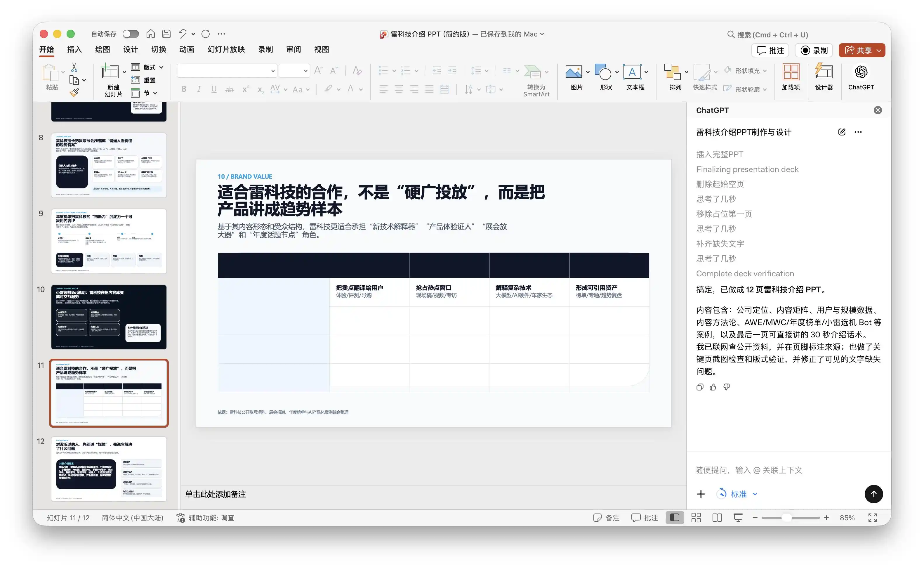Give thumbs down to ChatGPT response
Image resolution: width=924 pixels, height=569 pixels.
tap(727, 387)
